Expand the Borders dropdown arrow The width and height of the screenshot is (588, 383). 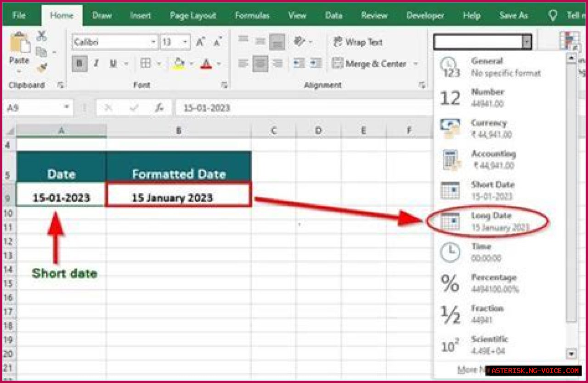pos(159,62)
